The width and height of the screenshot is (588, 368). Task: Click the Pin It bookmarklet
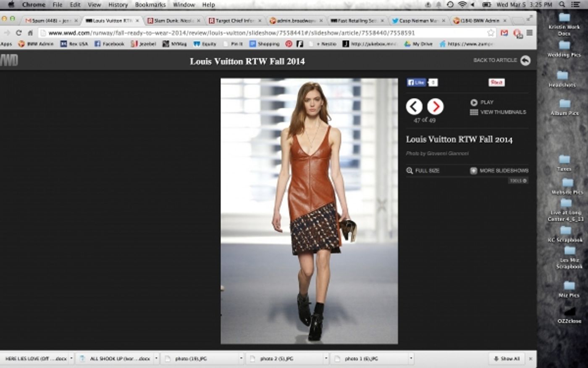pyautogui.click(x=233, y=44)
